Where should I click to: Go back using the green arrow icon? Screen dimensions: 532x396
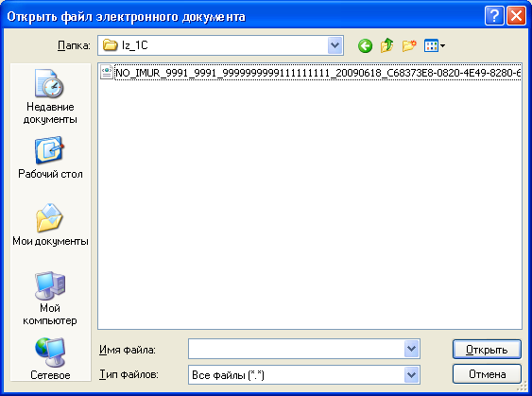(365, 45)
